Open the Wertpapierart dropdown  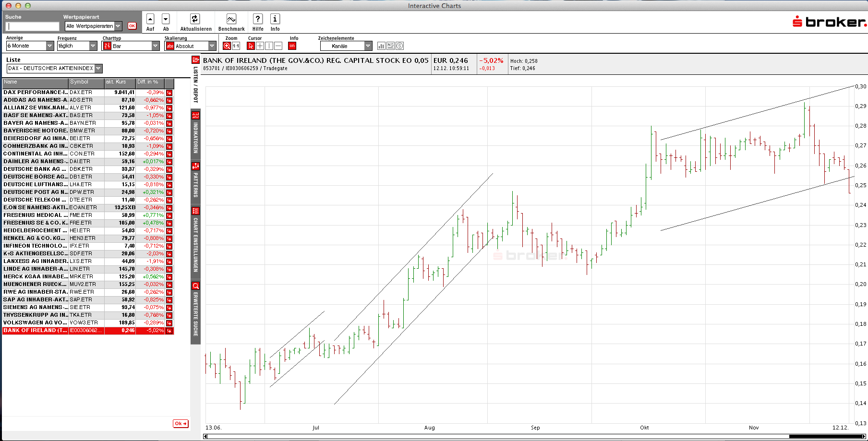94,26
